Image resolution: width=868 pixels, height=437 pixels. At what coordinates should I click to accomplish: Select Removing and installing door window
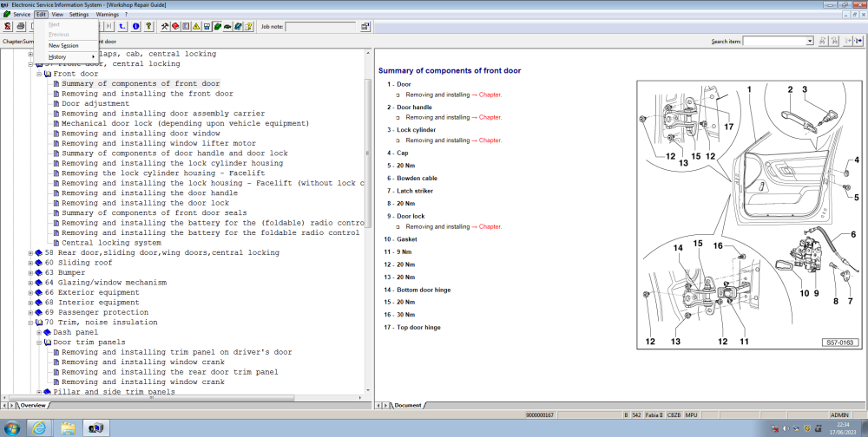[x=141, y=134]
